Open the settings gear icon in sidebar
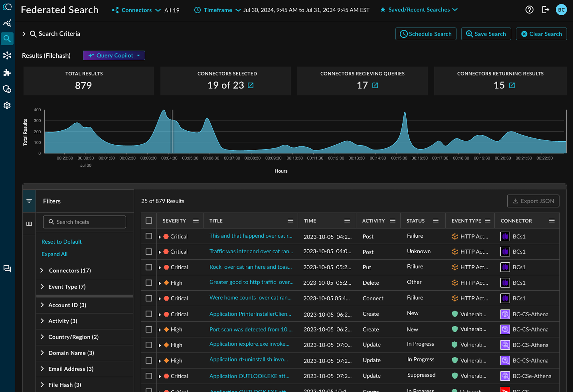Image resolution: width=573 pixels, height=392 pixels. [x=7, y=105]
